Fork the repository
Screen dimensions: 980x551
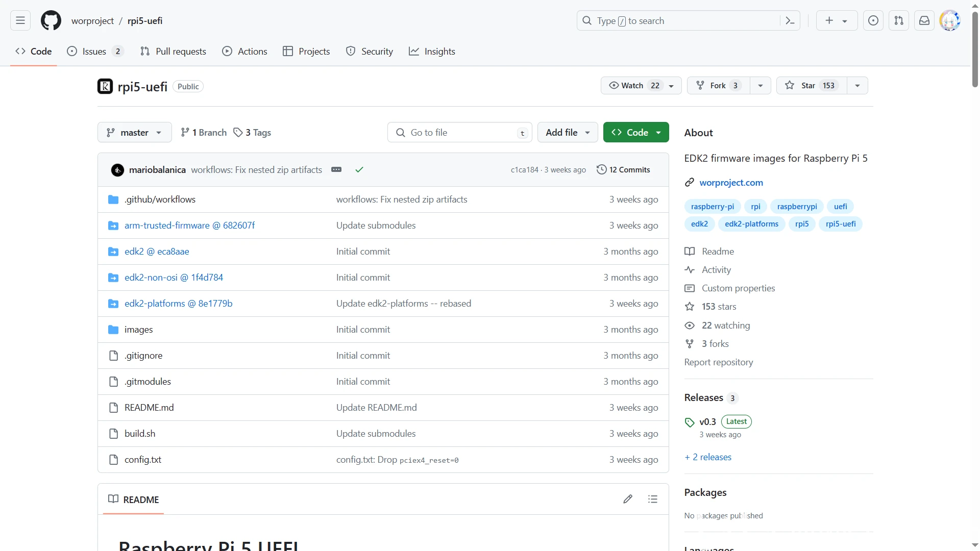click(719, 86)
